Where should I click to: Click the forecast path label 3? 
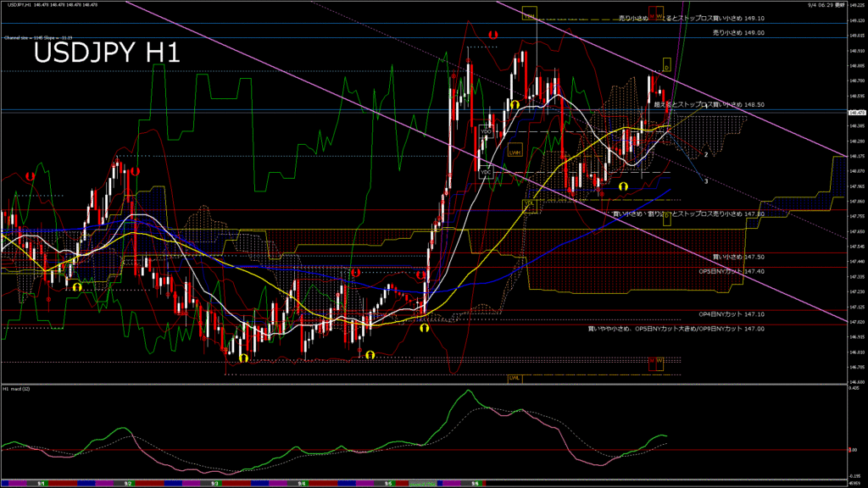[706, 180]
